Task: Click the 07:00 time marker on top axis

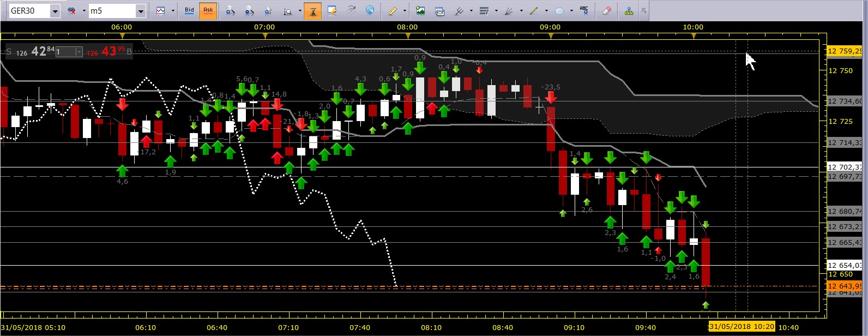Action: pos(264,27)
